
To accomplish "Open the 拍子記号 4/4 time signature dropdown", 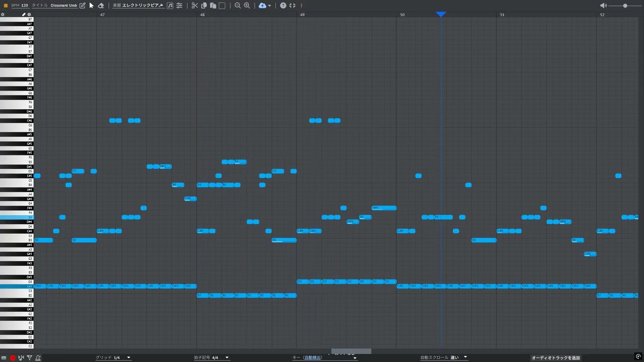I will pyautogui.click(x=211, y=357).
